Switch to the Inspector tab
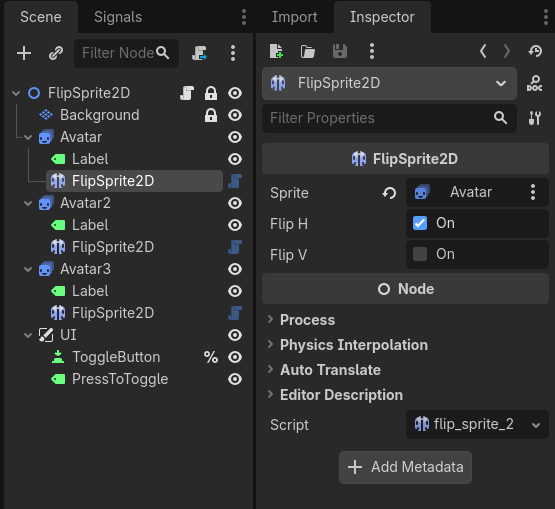 point(382,17)
